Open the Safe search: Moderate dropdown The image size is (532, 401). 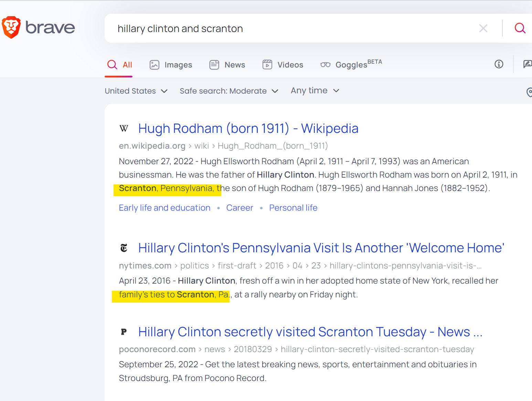(229, 91)
